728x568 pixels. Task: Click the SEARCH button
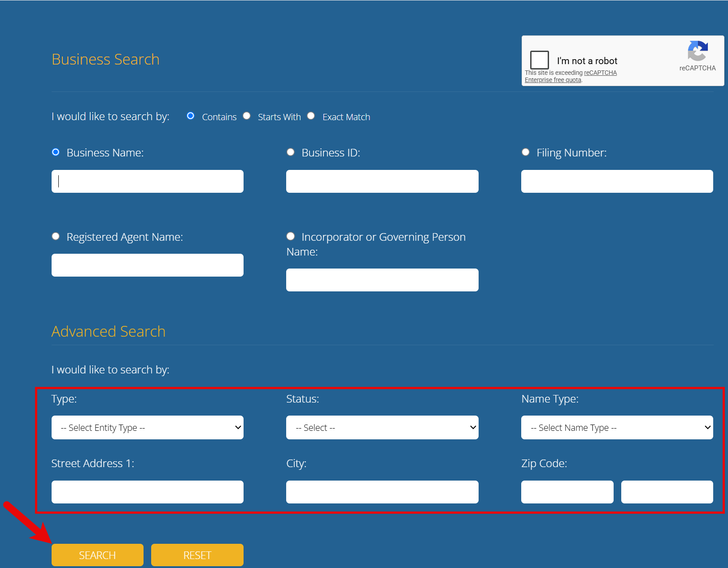[97, 555]
